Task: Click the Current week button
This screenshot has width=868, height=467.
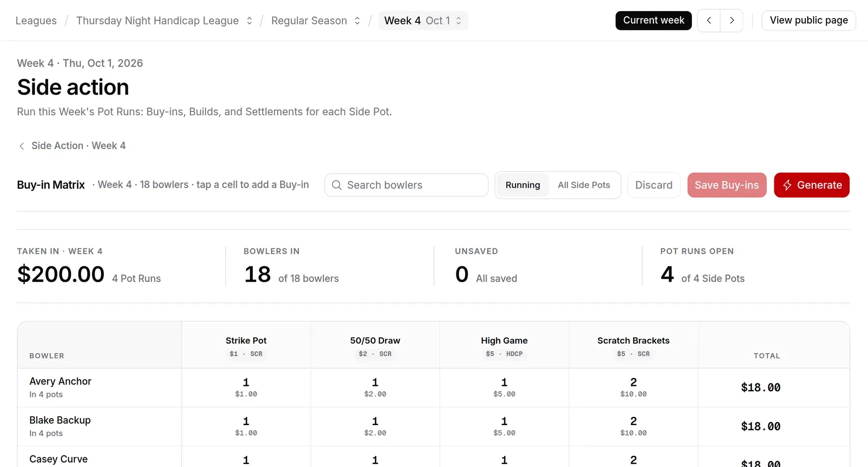Action: [x=653, y=20]
